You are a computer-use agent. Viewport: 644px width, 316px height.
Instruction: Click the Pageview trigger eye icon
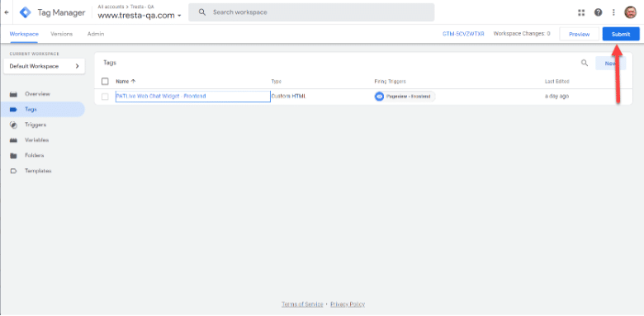click(379, 97)
